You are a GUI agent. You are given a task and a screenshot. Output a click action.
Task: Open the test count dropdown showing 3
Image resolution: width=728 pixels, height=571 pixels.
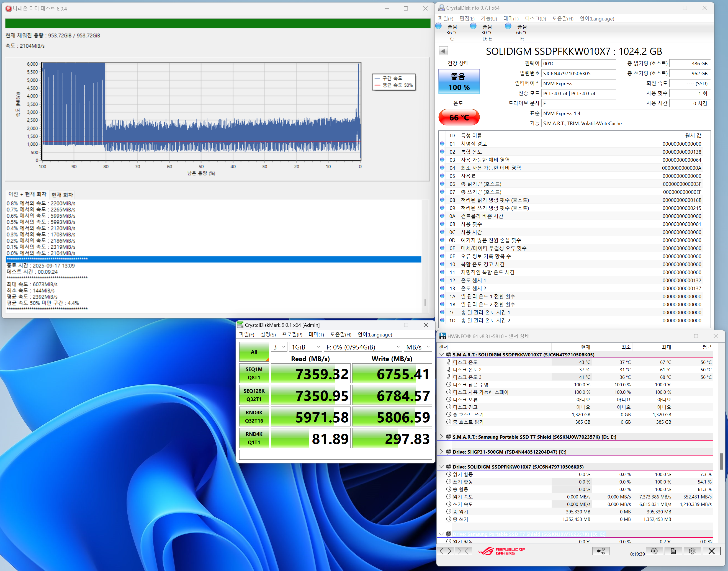point(279,347)
